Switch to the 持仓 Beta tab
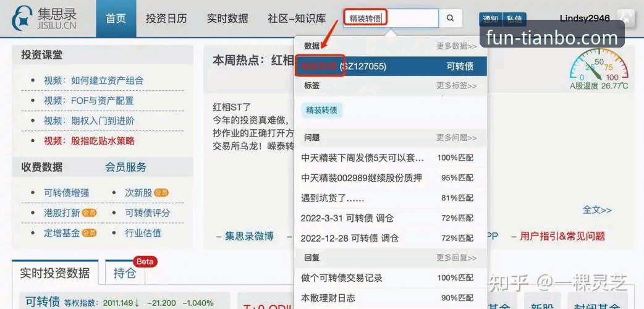Screen dimensions: 644x309 point(125,273)
